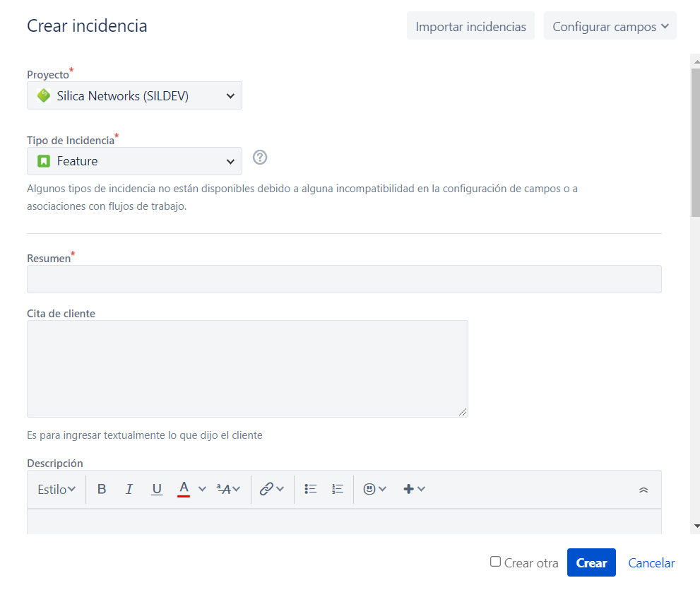Open the link insertion dropdown
This screenshot has height=590, width=700.
point(271,489)
